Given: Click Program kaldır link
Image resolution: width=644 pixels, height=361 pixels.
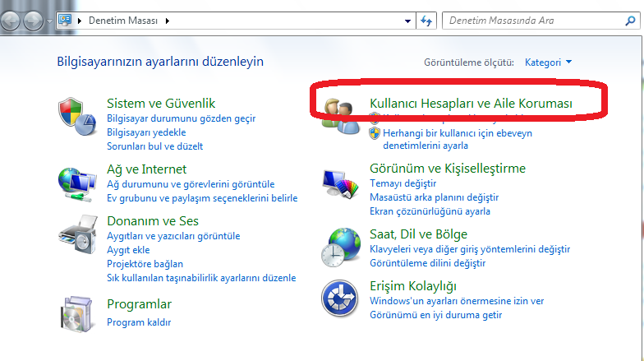Looking at the screenshot, I should click(x=139, y=322).
